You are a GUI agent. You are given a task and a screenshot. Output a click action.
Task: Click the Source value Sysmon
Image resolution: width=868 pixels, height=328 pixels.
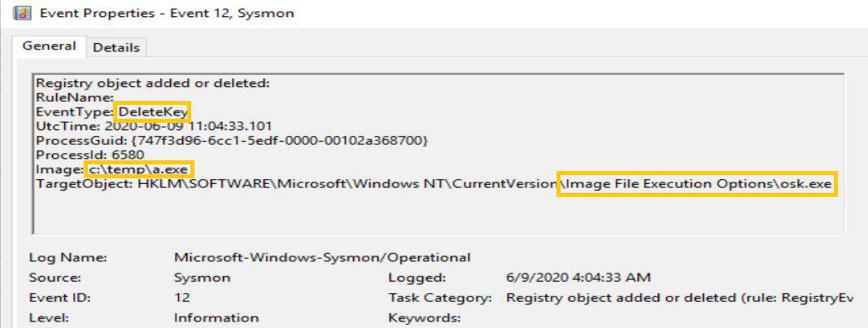[202, 278]
